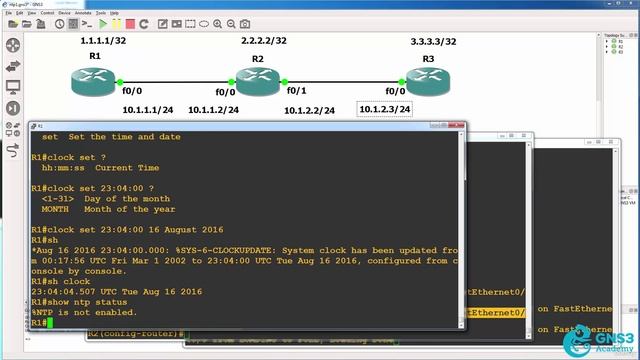Screen dimensions: 640x360
Task: Click the R2 console window title bar
Action: [500, 136]
